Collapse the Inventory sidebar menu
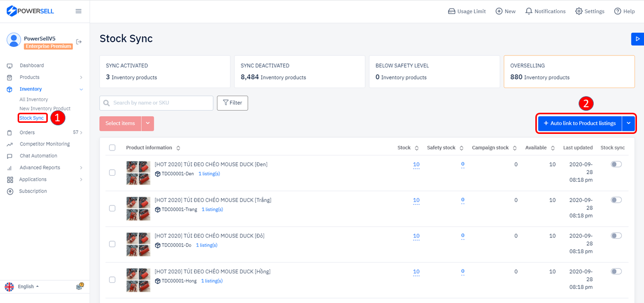 (x=81, y=89)
